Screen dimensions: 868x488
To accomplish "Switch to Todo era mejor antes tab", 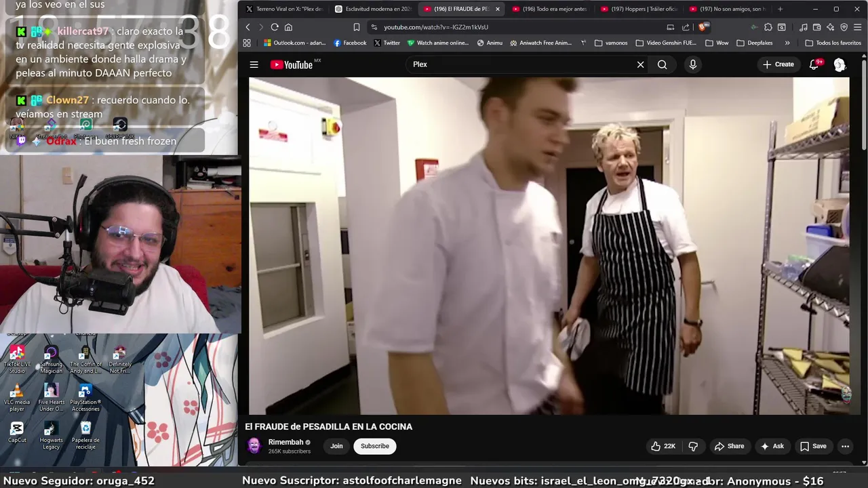I will coord(550,9).
